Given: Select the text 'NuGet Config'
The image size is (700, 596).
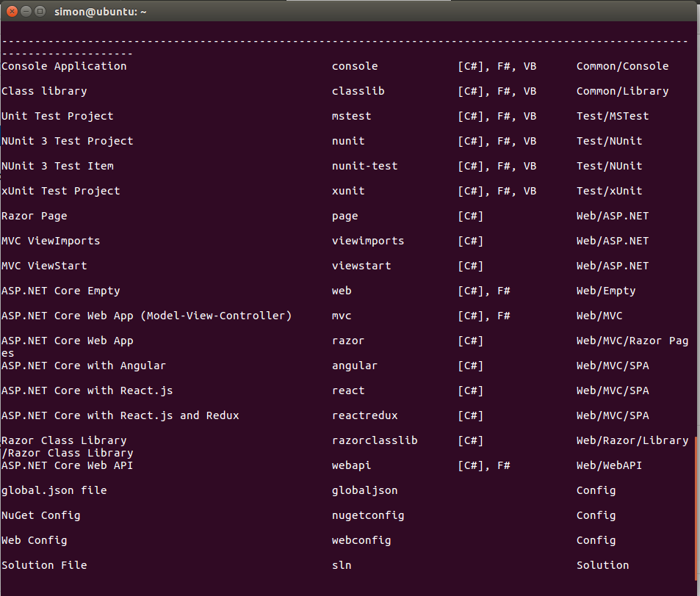Looking at the screenshot, I should [x=40, y=516].
